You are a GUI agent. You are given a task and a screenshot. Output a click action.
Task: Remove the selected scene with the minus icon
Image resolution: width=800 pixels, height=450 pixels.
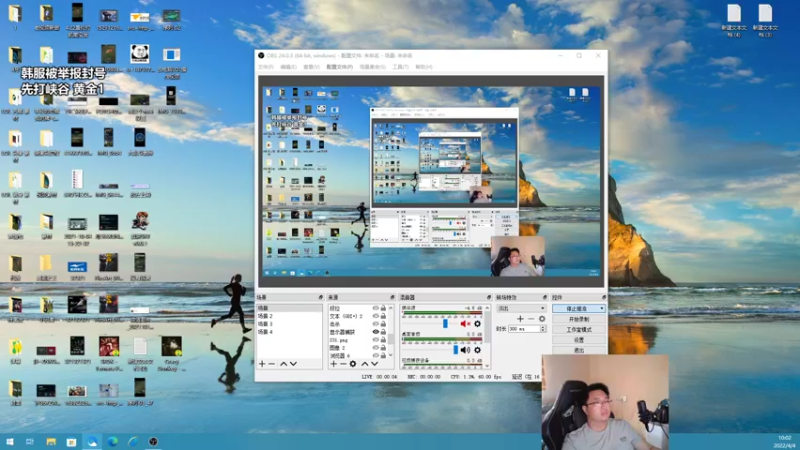click(x=272, y=364)
